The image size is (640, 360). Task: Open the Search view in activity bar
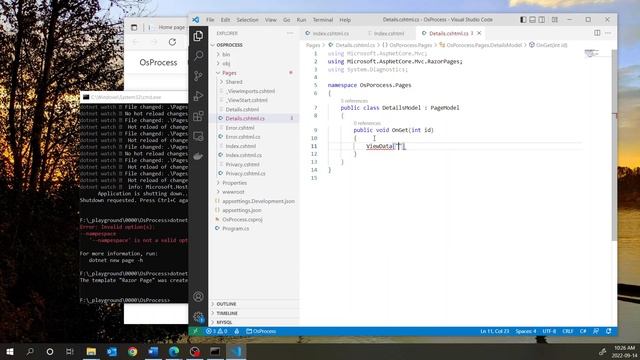coord(198,56)
